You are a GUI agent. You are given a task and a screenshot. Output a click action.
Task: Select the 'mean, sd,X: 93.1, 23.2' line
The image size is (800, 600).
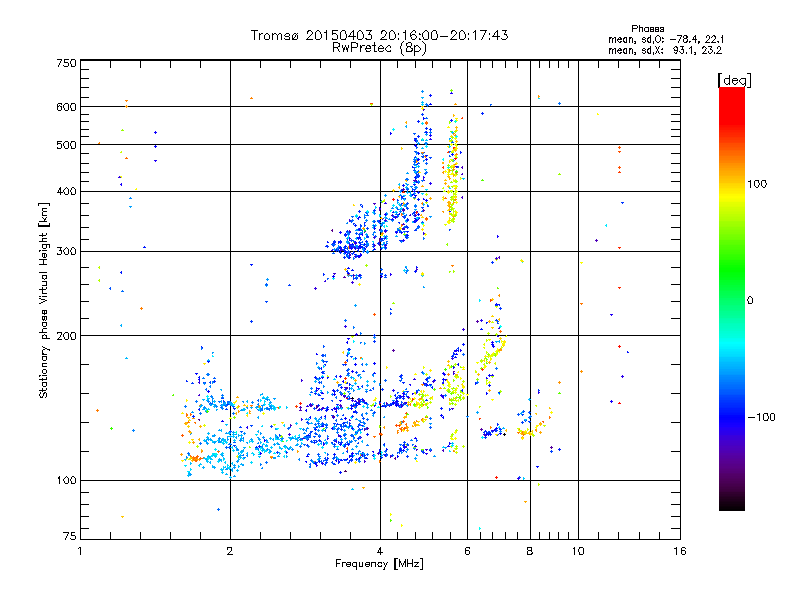tap(665, 50)
